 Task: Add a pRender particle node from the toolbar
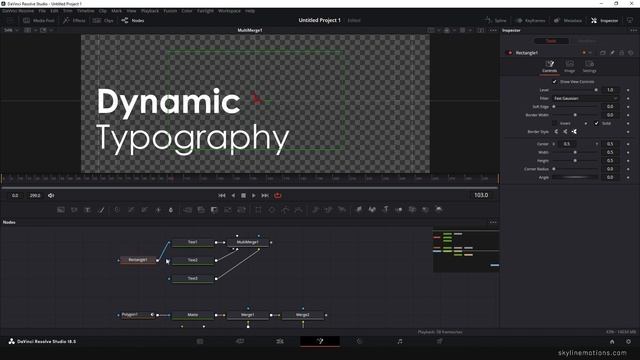point(342,210)
